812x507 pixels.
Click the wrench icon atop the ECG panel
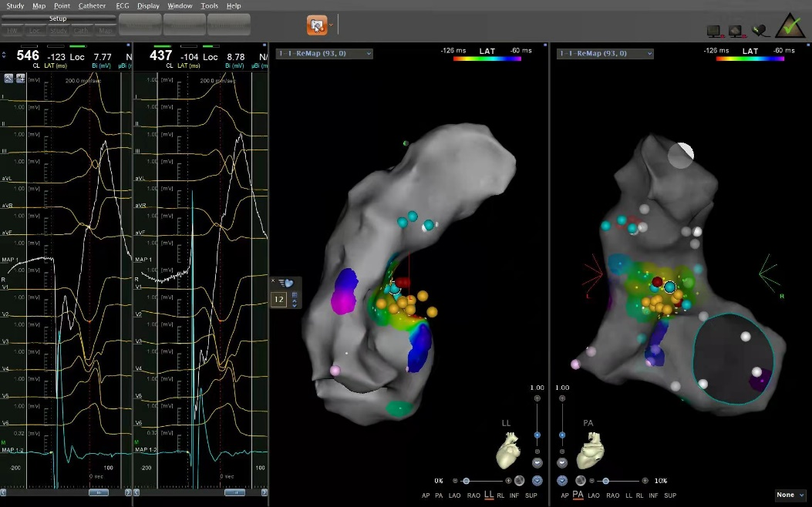pyautogui.click(x=8, y=79)
